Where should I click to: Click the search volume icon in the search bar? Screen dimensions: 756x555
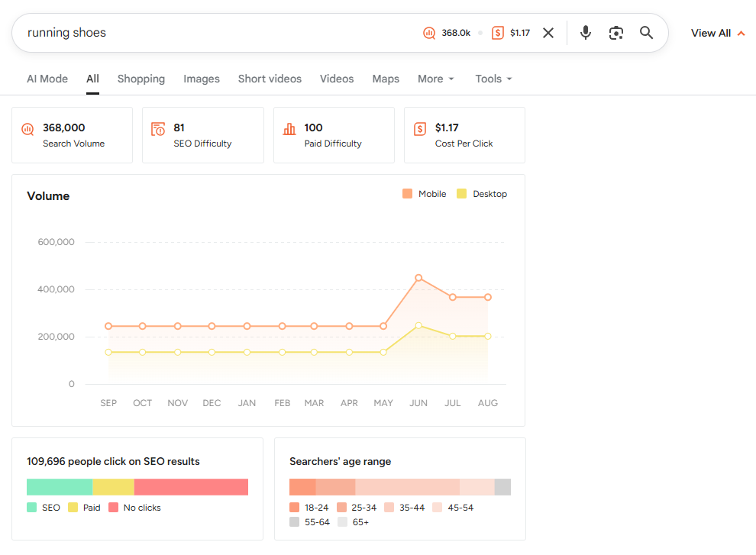pos(428,33)
